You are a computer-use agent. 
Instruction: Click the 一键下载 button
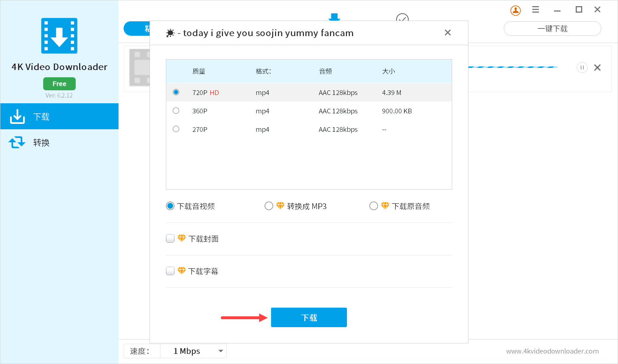(x=553, y=29)
